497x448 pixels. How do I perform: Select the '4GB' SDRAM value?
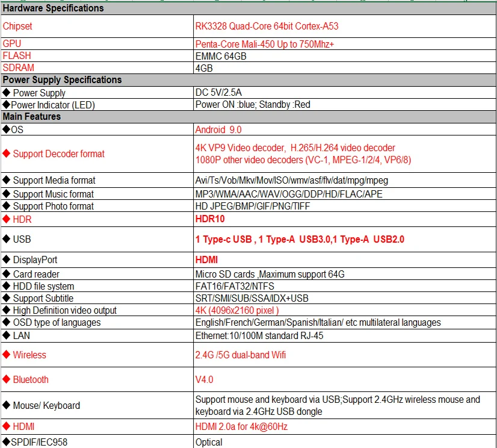coord(345,68)
